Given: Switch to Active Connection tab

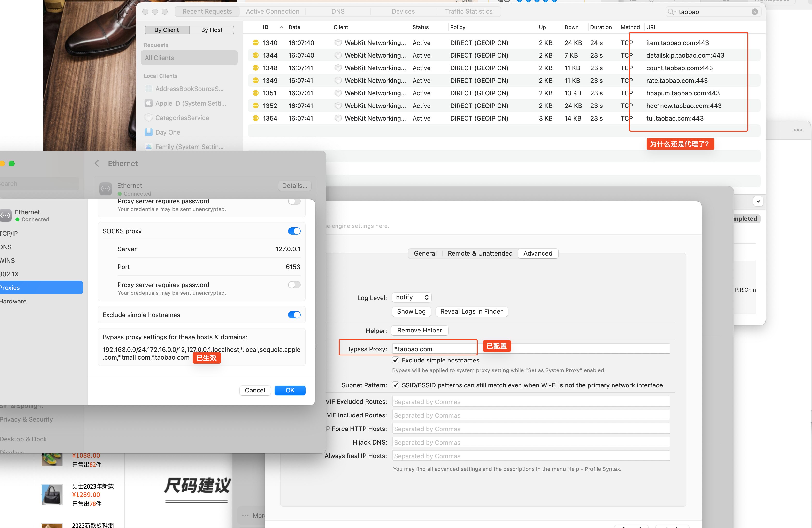Looking at the screenshot, I should click(272, 11).
